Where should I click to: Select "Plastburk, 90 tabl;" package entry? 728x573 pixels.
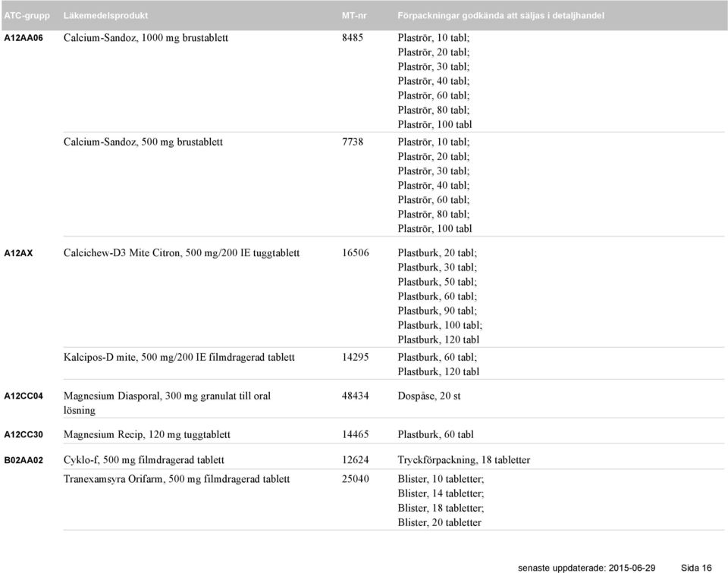[x=438, y=311]
